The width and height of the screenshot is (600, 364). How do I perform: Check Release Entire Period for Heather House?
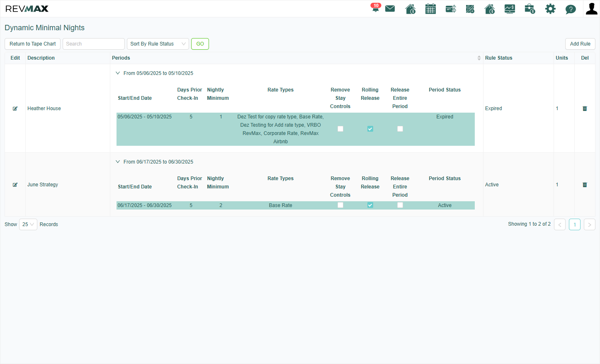click(400, 129)
